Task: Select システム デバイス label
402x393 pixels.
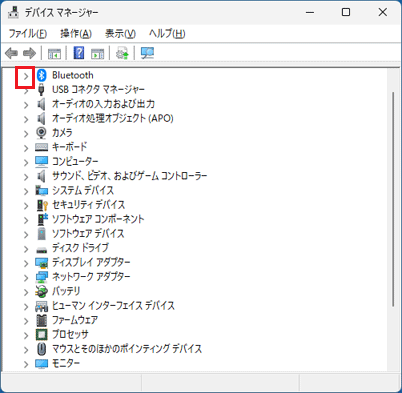Action: 83,190
